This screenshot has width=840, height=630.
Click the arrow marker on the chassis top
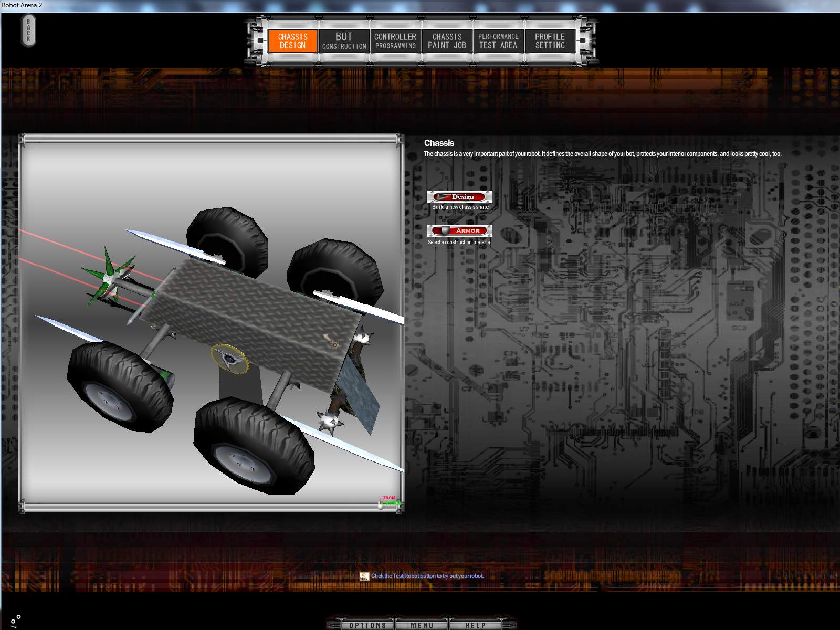[x=331, y=341]
